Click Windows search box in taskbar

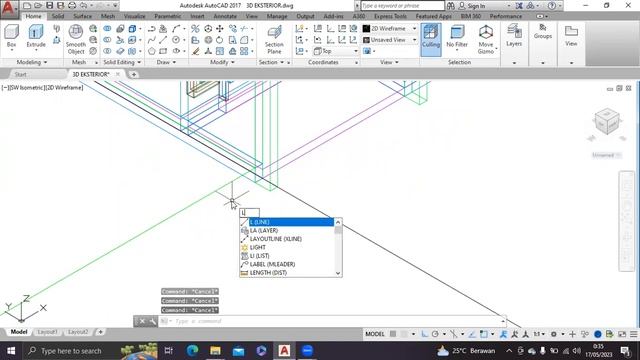pyautogui.click(x=71, y=351)
